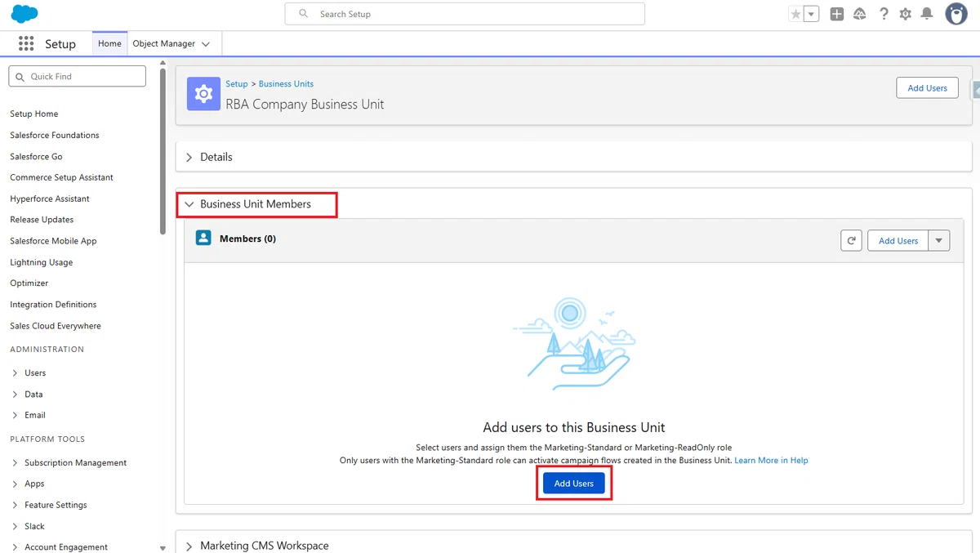Expand the Details section
Screen dimensions: 980x553
click(x=189, y=157)
